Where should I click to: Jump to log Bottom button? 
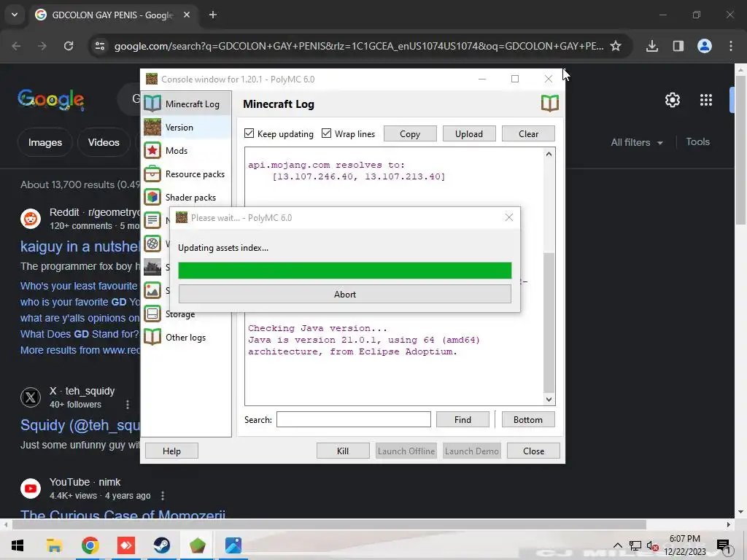[x=528, y=419]
